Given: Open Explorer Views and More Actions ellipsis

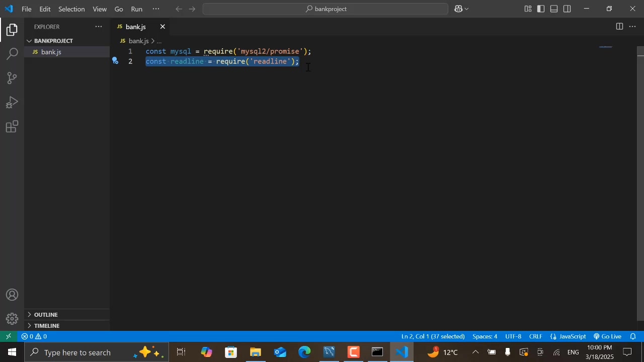Looking at the screenshot, I should click(x=99, y=27).
